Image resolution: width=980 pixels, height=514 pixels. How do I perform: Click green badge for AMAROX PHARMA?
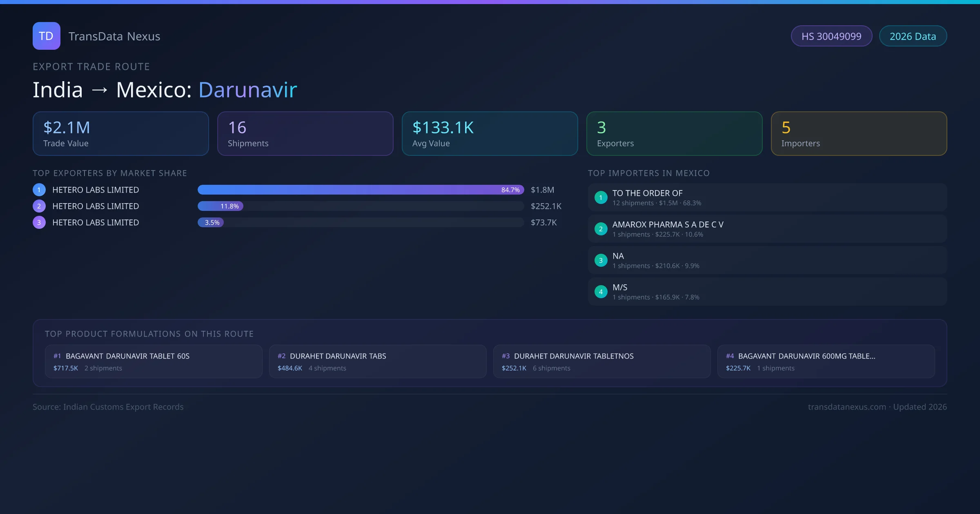[x=601, y=229]
